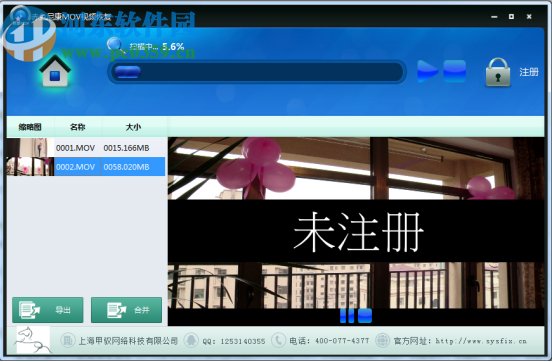Screen dimensions: 552x362
Task: Sort by the 缩略图 column header
Action: [x=30, y=127]
